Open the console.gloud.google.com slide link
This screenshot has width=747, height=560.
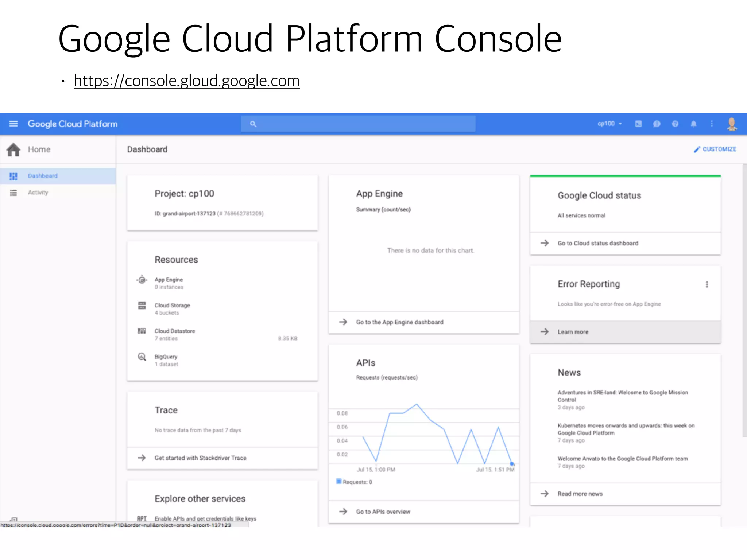(x=186, y=81)
